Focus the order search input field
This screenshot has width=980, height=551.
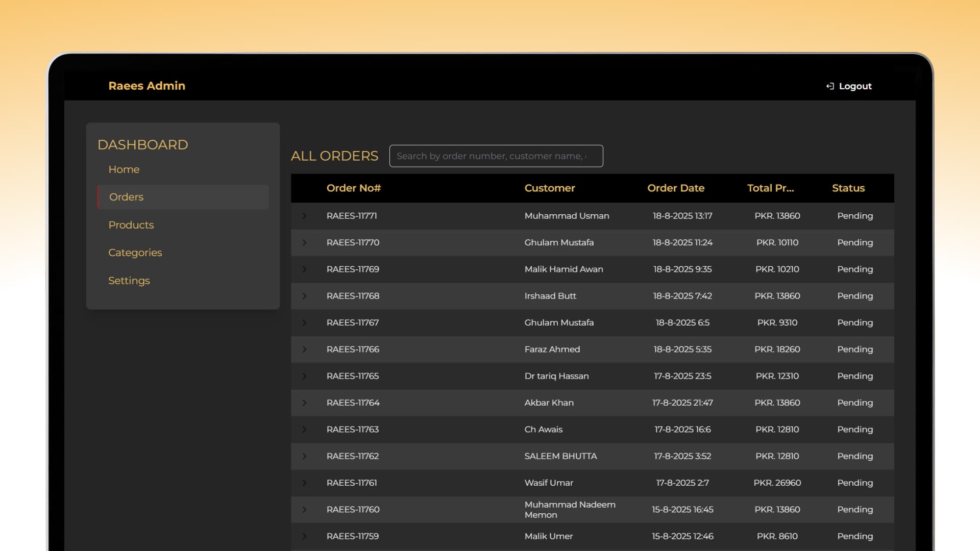coord(496,156)
